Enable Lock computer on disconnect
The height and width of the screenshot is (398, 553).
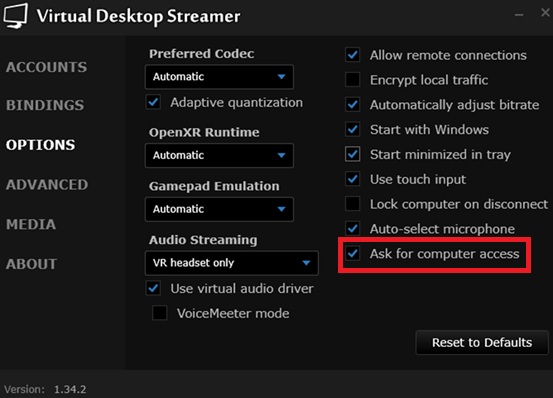point(353,204)
